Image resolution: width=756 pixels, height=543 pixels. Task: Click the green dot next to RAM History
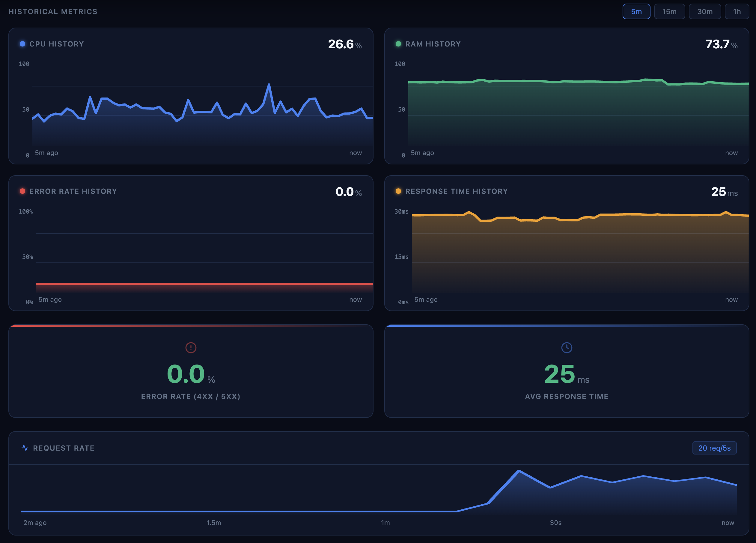tap(398, 44)
